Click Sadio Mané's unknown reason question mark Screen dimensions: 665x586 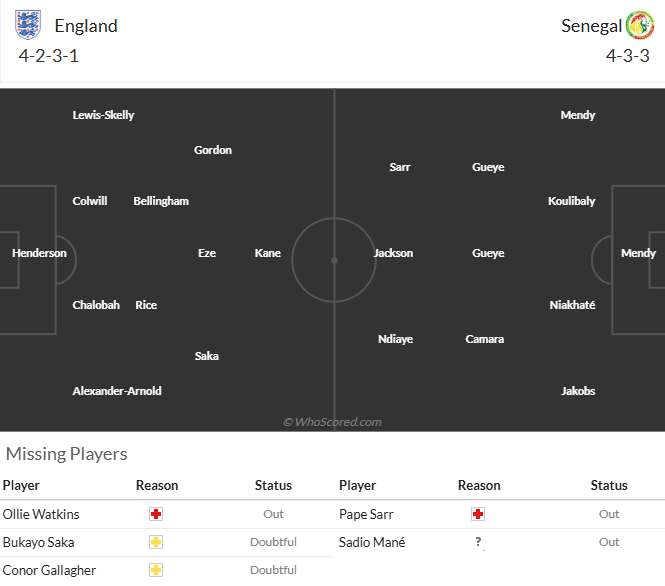(x=478, y=542)
